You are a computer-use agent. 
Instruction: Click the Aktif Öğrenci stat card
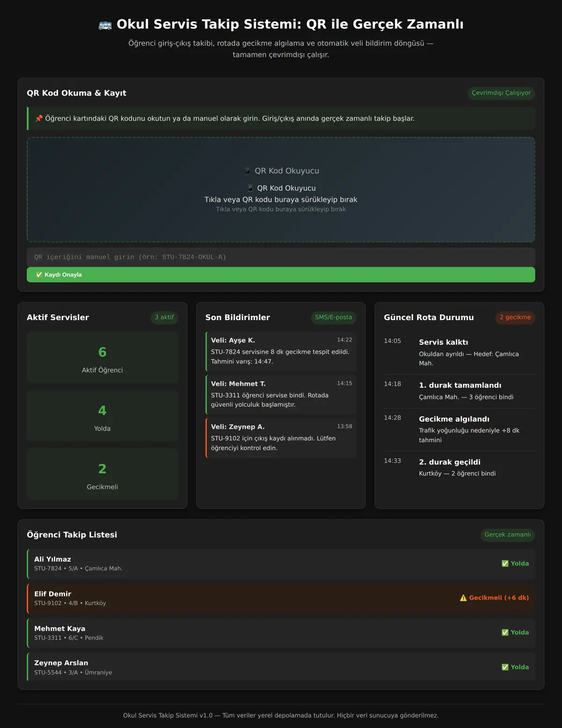(102, 358)
